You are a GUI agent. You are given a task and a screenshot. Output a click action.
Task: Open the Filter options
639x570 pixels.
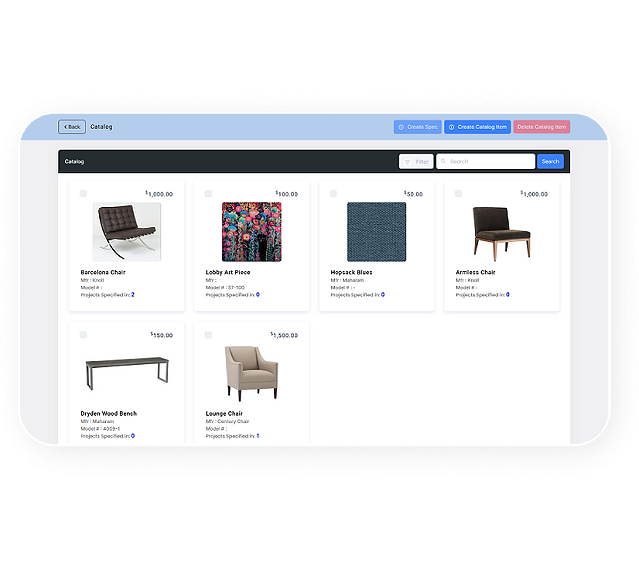pyautogui.click(x=416, y=161)
